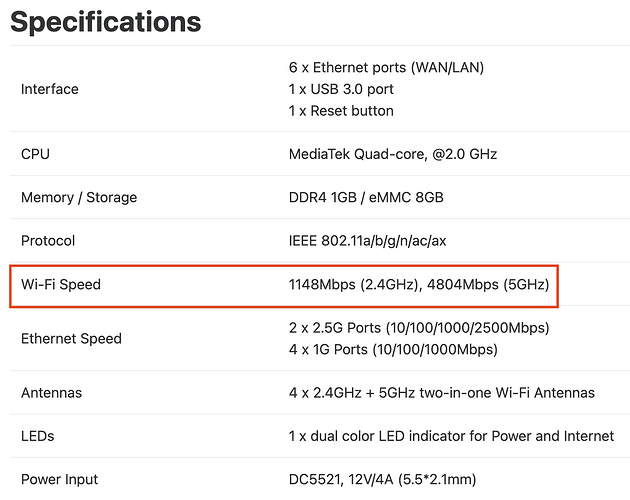Select the CPU row label
The image size is (630, 500).
(x=35, y=154)
